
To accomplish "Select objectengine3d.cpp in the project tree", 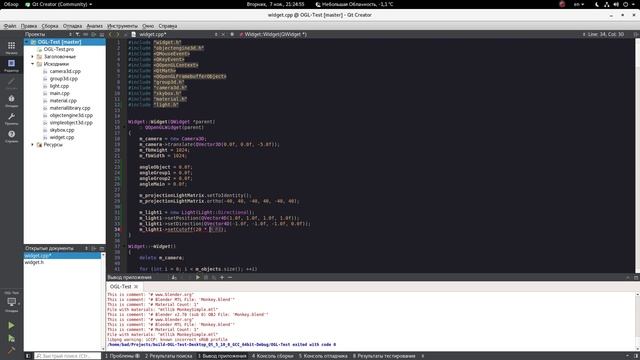I will coord(71,116).
